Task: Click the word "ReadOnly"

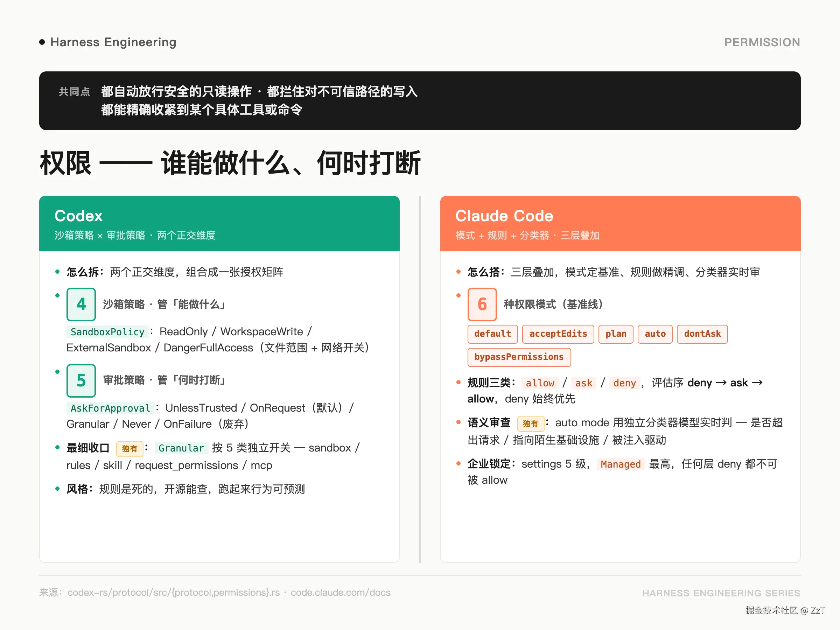Action: 183,331
